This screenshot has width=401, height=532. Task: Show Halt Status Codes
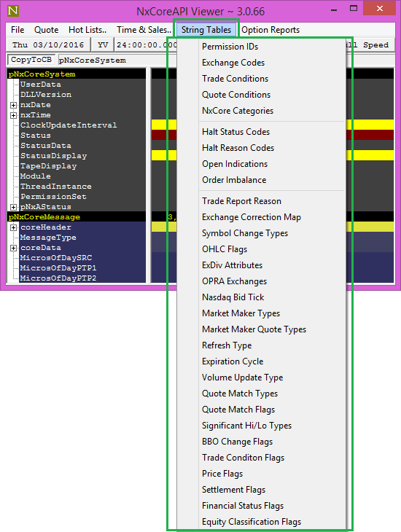point(235,132)
